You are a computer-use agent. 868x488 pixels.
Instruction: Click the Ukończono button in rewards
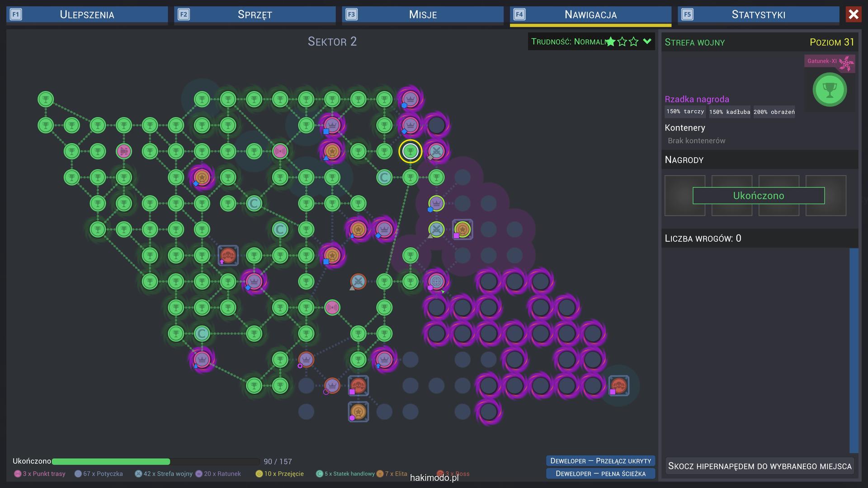point(758,196)
